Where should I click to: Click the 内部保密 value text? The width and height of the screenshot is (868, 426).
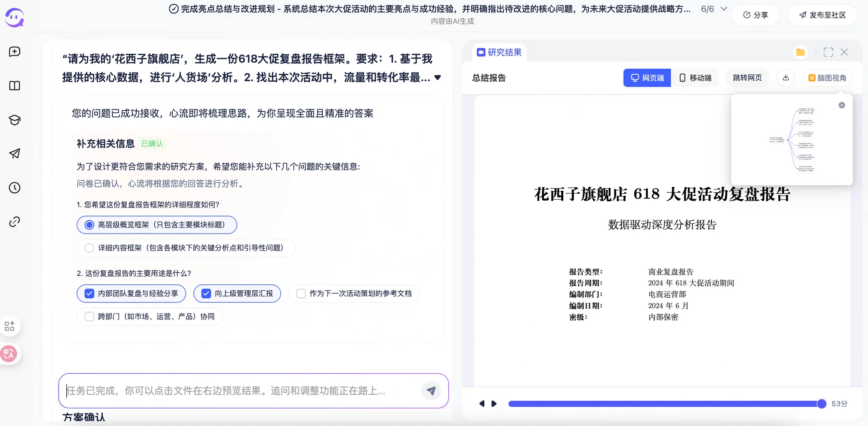[663, 317]
